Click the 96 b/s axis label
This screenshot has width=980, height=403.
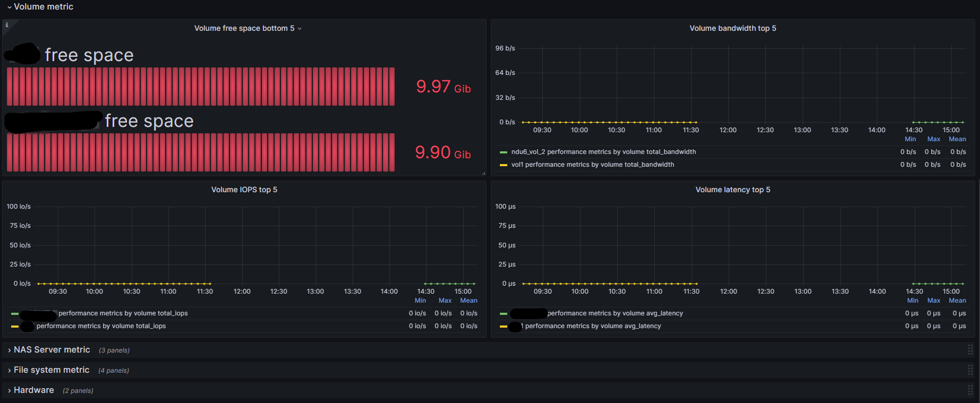(505, 48)
